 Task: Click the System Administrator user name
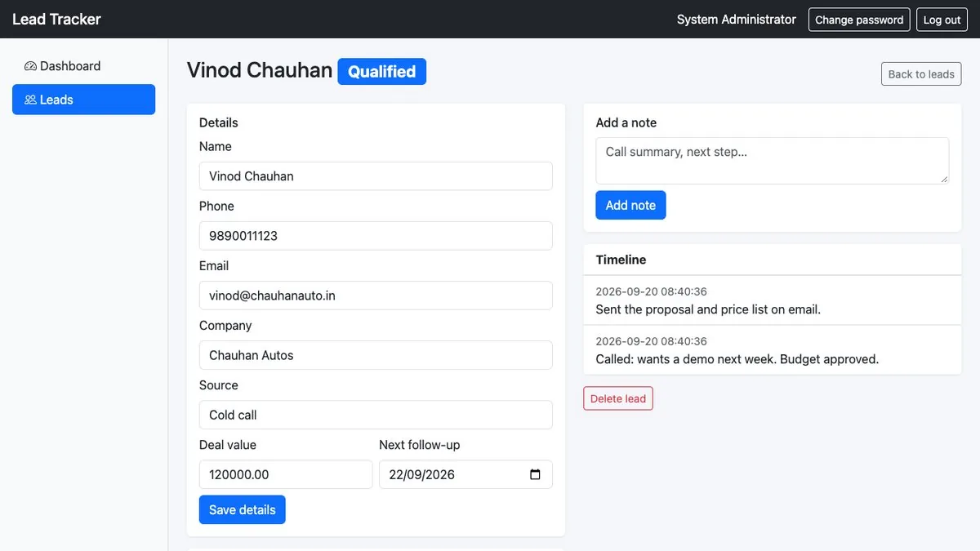(x=737, y=20)
